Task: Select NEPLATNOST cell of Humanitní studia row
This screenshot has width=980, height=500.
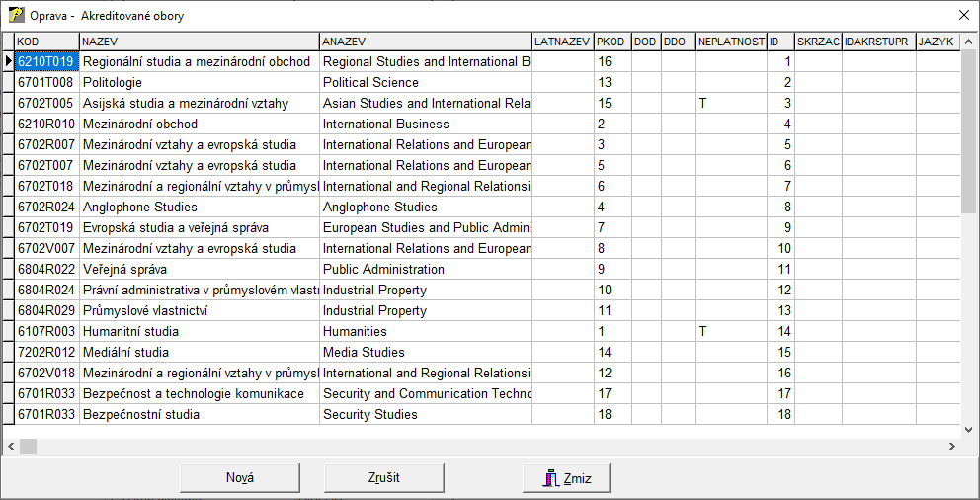Action: tap(730, 332)
